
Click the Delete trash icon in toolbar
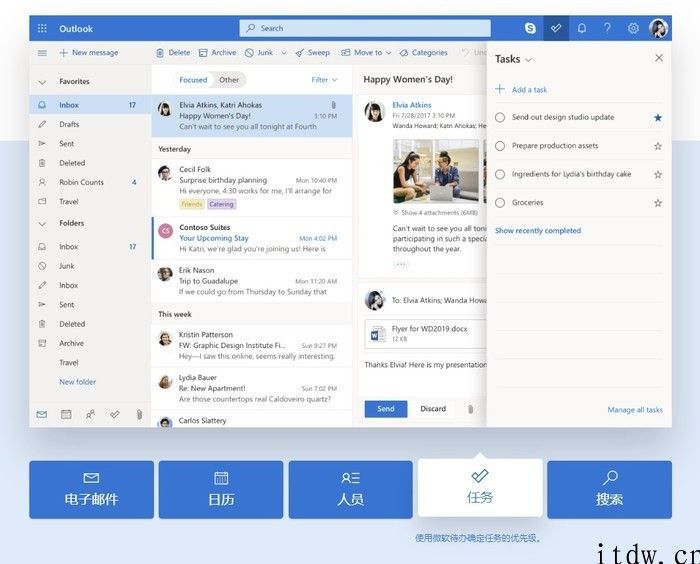click(x=160, y=53)
